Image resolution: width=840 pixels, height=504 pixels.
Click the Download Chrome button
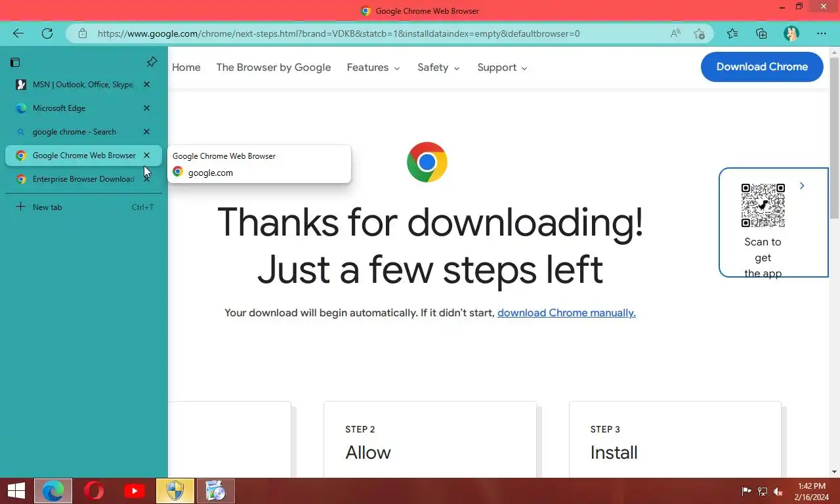pos(762,67)
